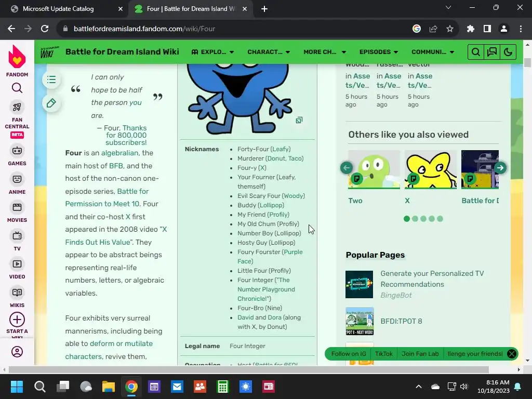532x399 pixels.
Task: Open the Calculator app in taskbar
Action: 223,387
